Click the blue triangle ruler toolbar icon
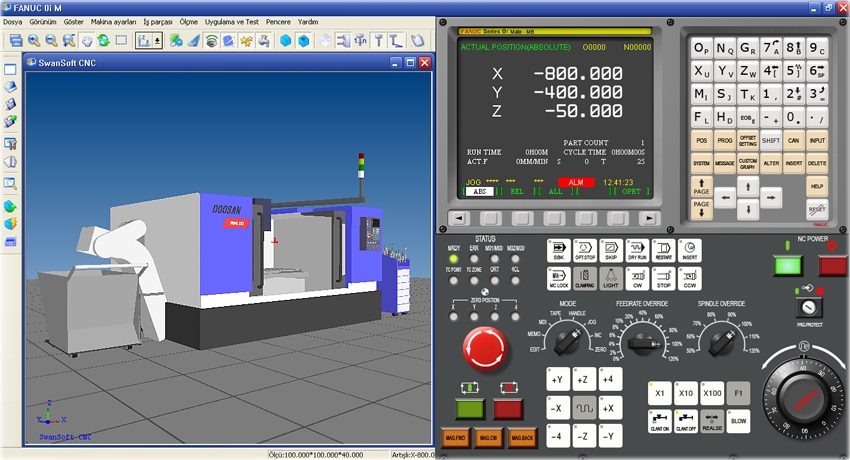The image size is (850, 460). point(194,41)
